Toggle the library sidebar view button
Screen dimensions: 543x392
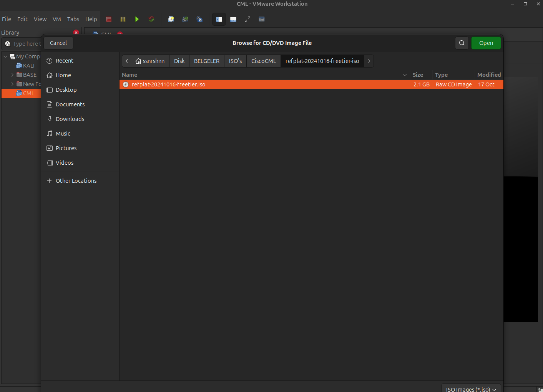coord(219,19)
